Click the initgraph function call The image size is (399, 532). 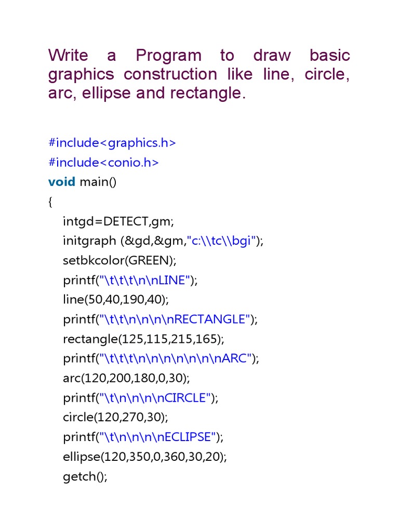point(90,241)
